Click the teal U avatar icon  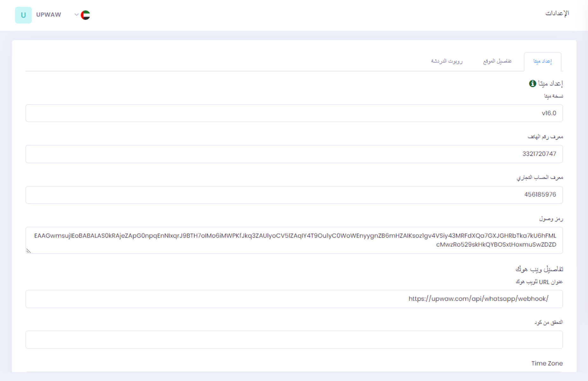click(x=23, y=15)
